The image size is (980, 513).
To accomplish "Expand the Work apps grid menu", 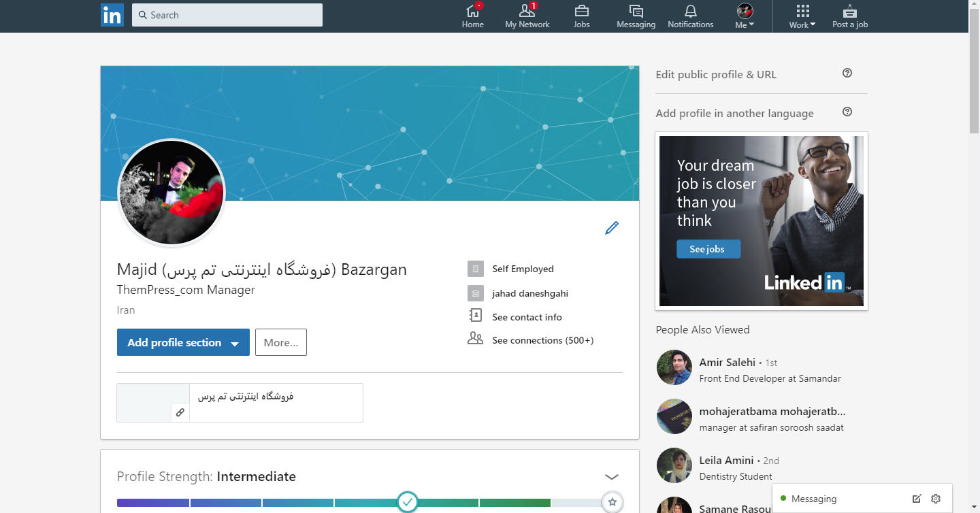I will [802, 16].
